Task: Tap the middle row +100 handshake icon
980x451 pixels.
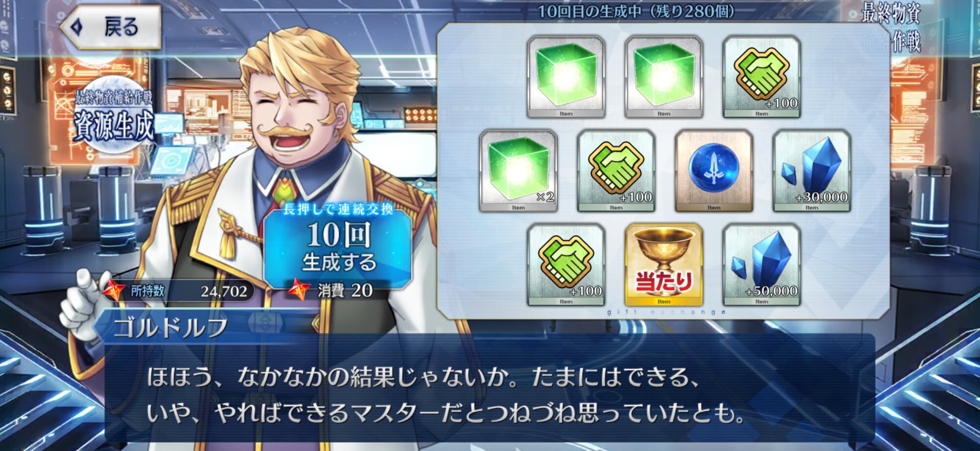Action: [616, 171]
